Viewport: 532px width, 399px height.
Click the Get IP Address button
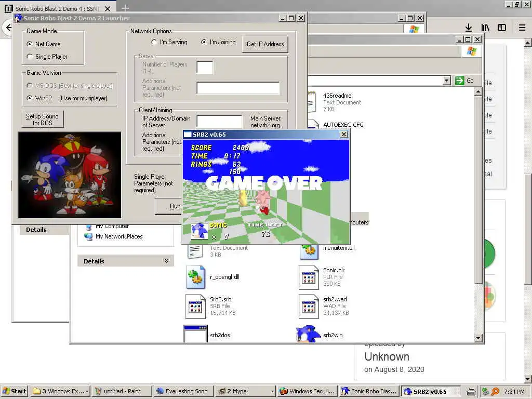tap(265, 44)
